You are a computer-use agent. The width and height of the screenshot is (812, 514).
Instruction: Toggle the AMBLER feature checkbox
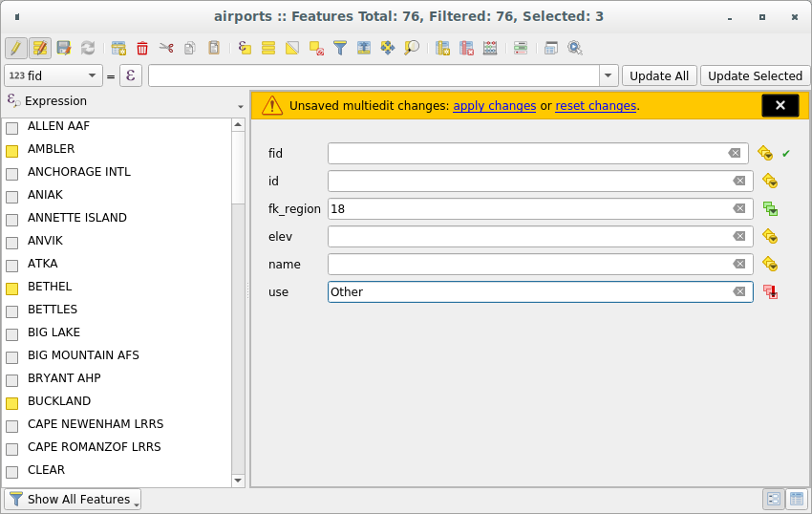12,150
